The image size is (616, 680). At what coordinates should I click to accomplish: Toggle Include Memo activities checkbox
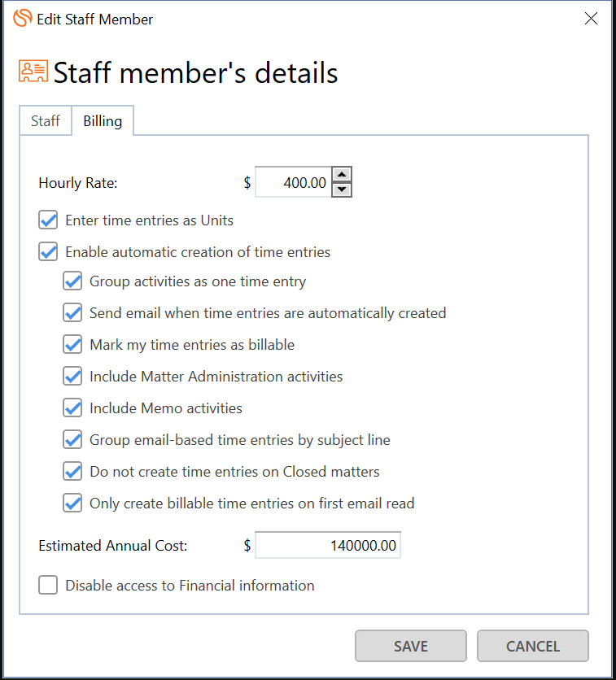point(72,408)
